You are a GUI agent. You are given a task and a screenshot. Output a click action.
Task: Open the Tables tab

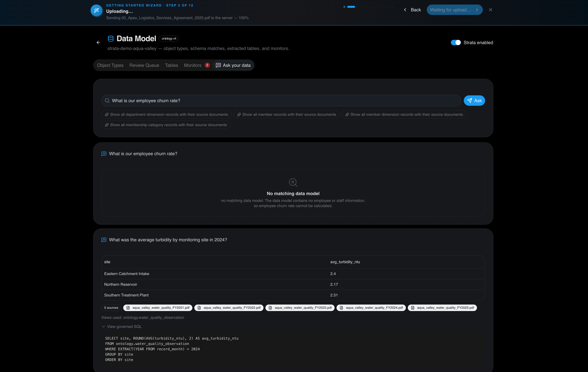click(171, 65)
